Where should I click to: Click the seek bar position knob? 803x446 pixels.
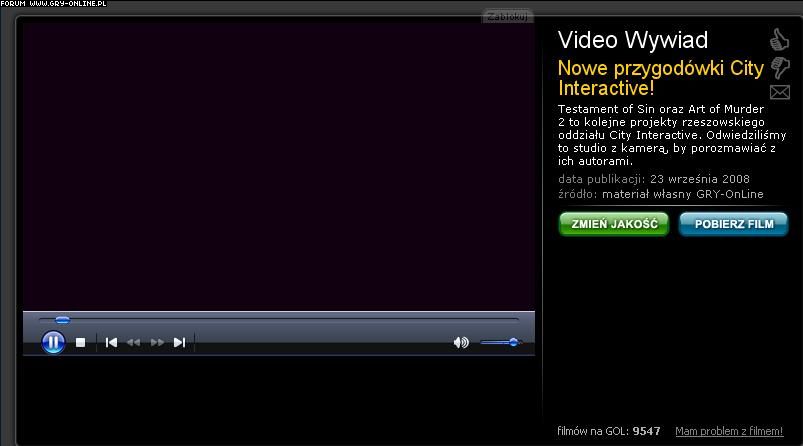(x=62, y=320)
